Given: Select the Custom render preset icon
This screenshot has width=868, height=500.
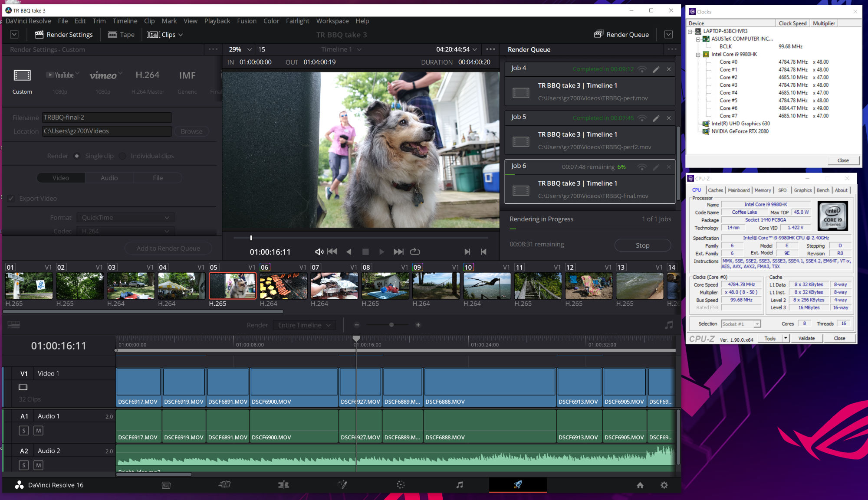Looking at the screenshot, I should pos(22,75).
